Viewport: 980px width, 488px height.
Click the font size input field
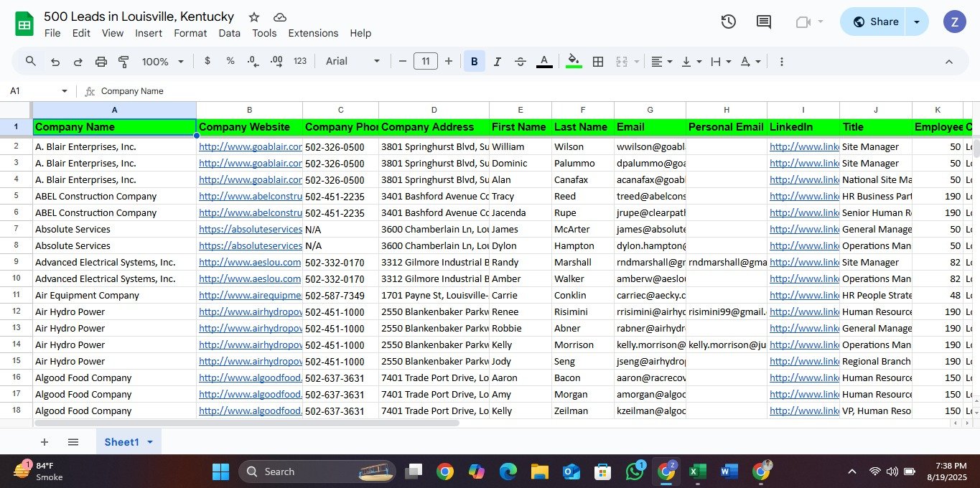pos(425,62)
